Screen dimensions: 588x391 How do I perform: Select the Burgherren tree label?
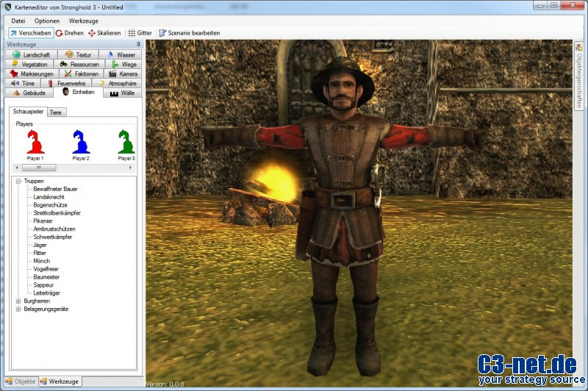click(37, 301)
